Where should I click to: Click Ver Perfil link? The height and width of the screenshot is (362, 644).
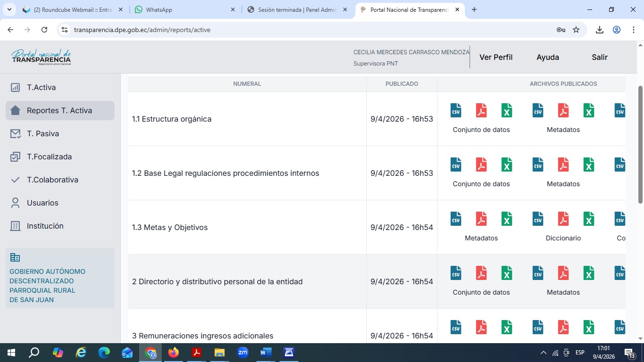495,57
